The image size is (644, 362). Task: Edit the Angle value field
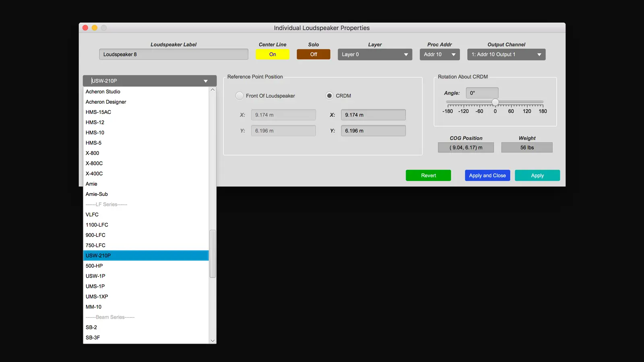click(482, 93)
